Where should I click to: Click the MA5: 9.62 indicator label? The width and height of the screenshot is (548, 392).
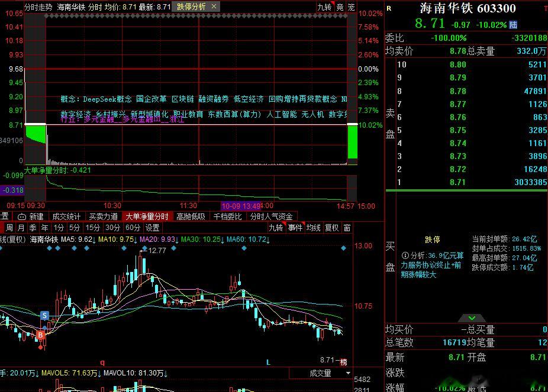tap(78, 239)
